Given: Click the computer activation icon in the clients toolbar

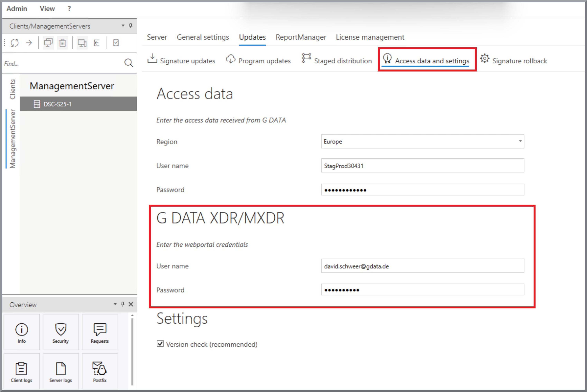Looking at the screenshot, I should click(x=82, y=43).
